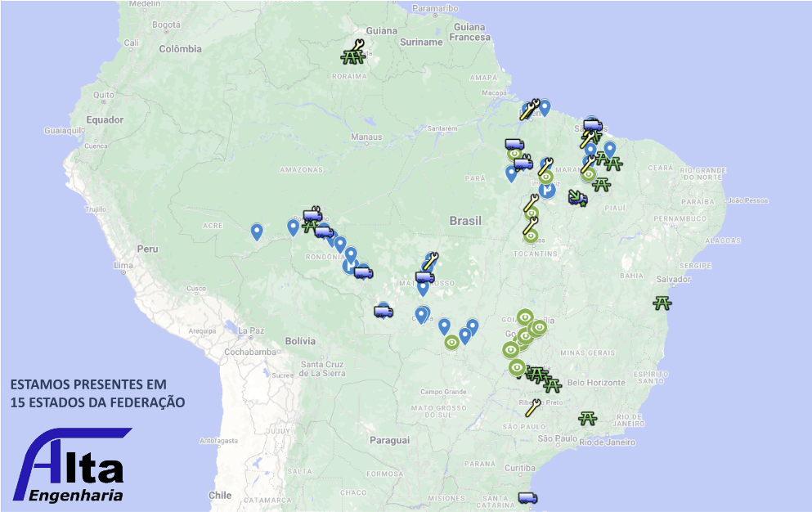Select the green eye marker southeast of Cuiabá
The image size is (812, 512).
[451, 341]
